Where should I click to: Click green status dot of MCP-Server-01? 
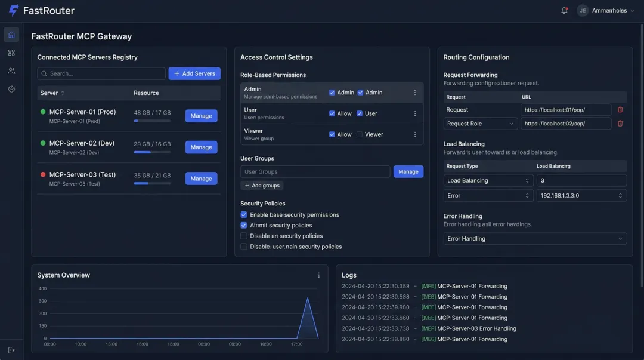[x=43, y=112]
